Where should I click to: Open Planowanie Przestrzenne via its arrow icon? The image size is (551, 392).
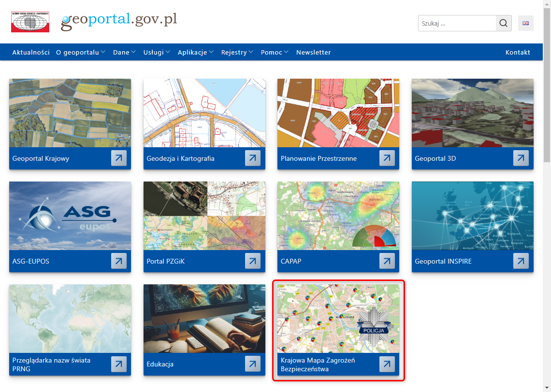tap(387, 158)
